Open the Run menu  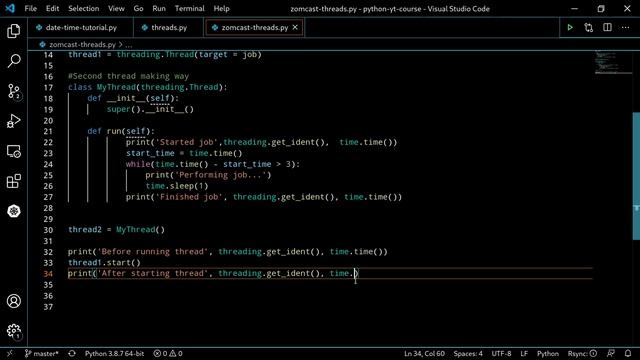coord(159,9)
